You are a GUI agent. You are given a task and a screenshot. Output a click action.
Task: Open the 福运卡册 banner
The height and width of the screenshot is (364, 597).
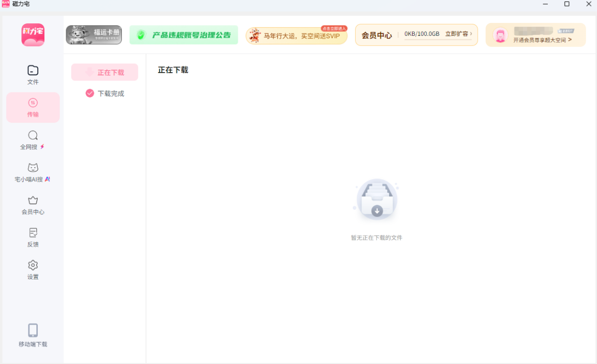[94, 35]
